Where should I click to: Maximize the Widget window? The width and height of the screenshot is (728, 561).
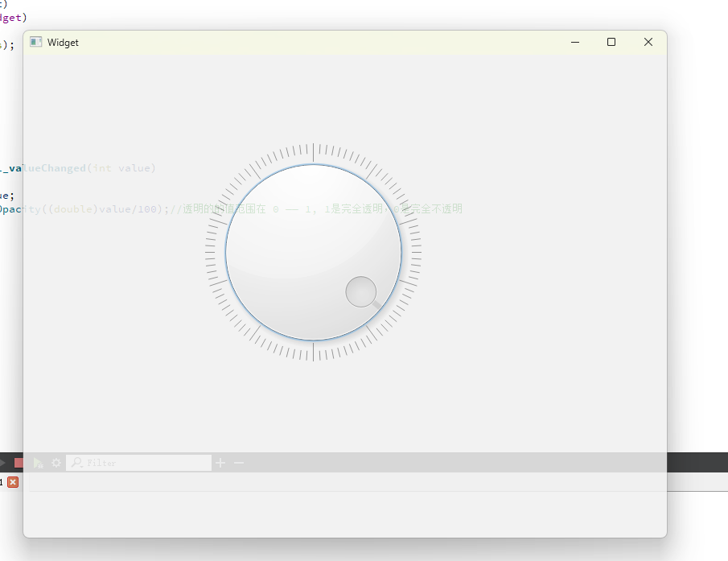611,43
